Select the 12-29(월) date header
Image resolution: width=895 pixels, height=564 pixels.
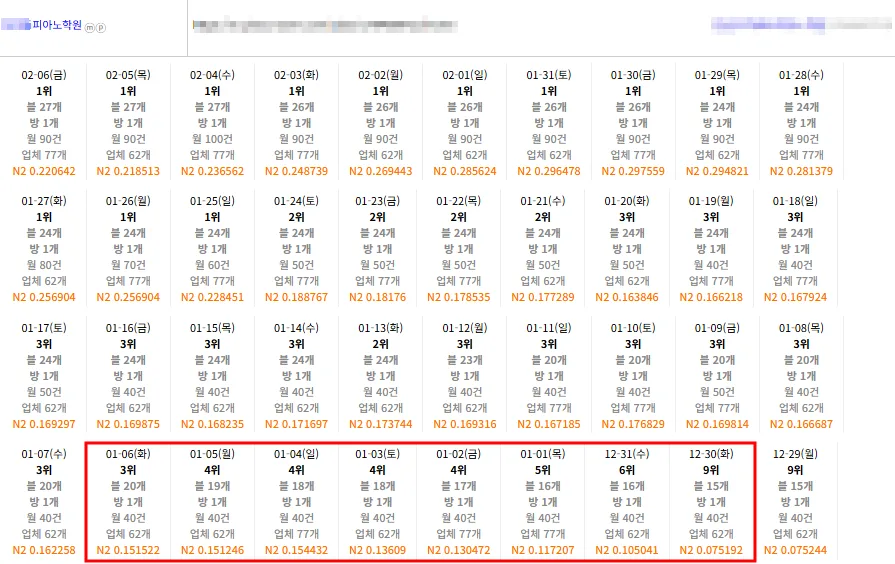point(795,454)
